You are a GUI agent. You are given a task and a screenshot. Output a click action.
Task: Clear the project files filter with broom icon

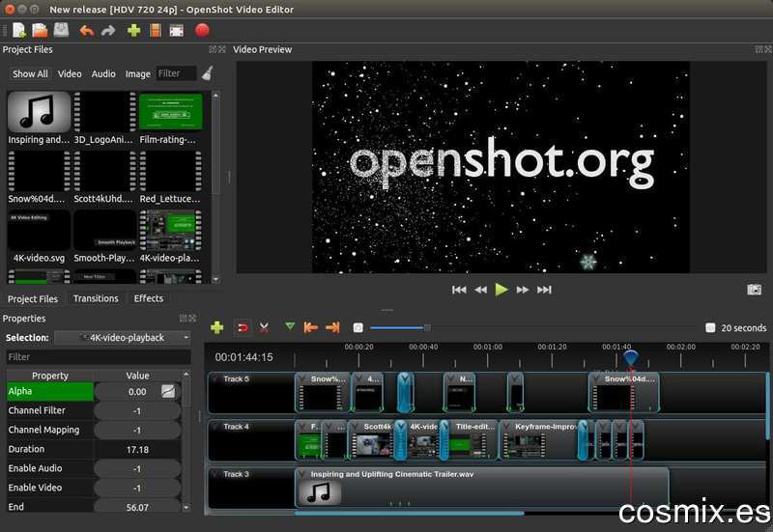(208, 73)
